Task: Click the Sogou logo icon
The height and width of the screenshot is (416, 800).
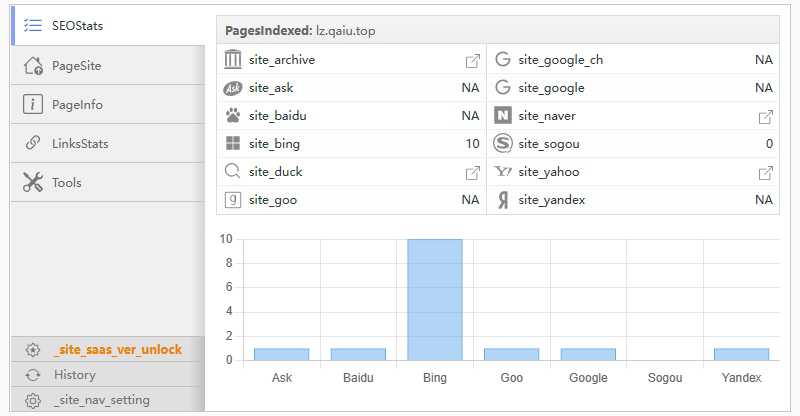Action: [503, 144]
